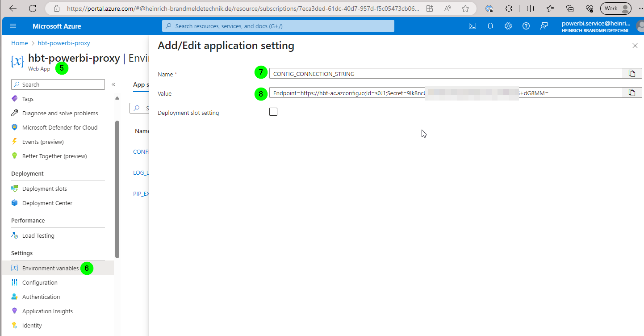This screenshot has width=644, height=336.
Task: Open browser extensions puzzle icon
Action: coord(509,8)
